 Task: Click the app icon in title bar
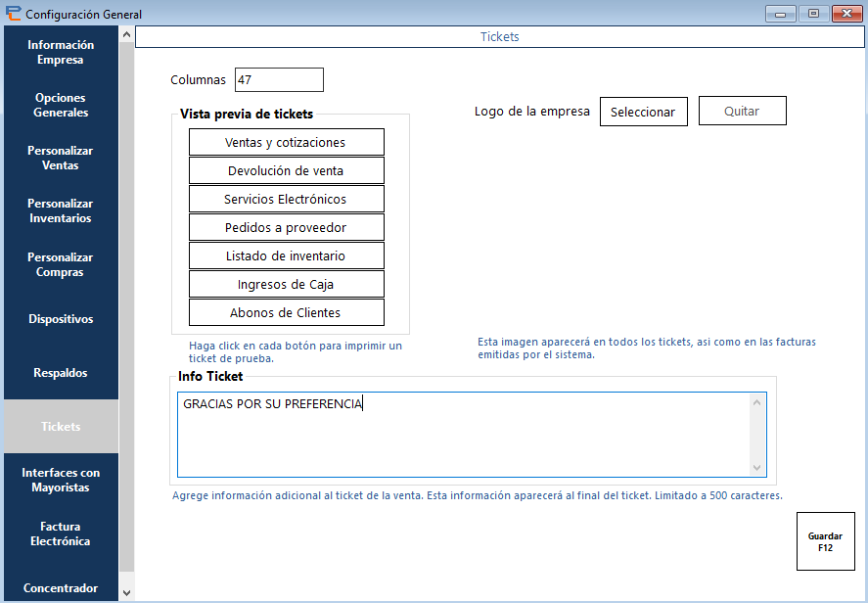tap(14, 14)
